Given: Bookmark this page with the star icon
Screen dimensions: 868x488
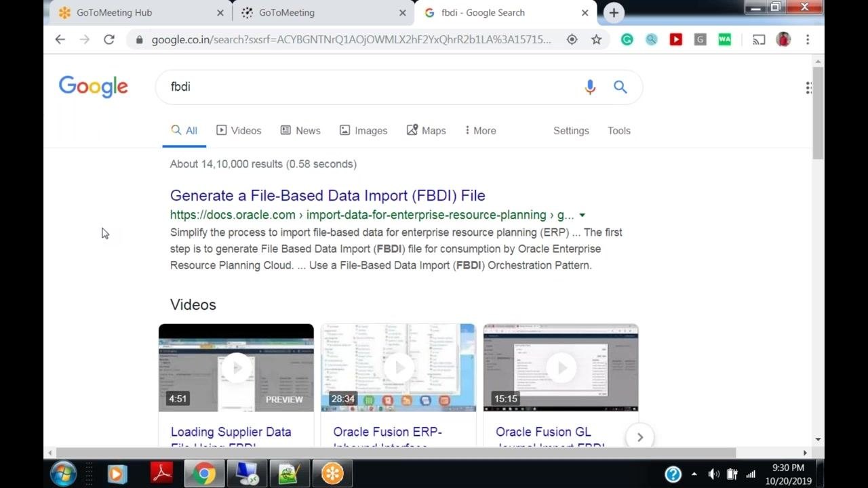Looking at the screenshot, I should pos(596,40).
